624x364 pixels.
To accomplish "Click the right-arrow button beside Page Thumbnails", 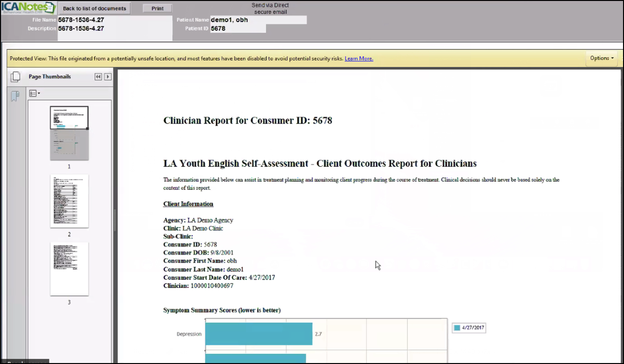I will point(108,77).
